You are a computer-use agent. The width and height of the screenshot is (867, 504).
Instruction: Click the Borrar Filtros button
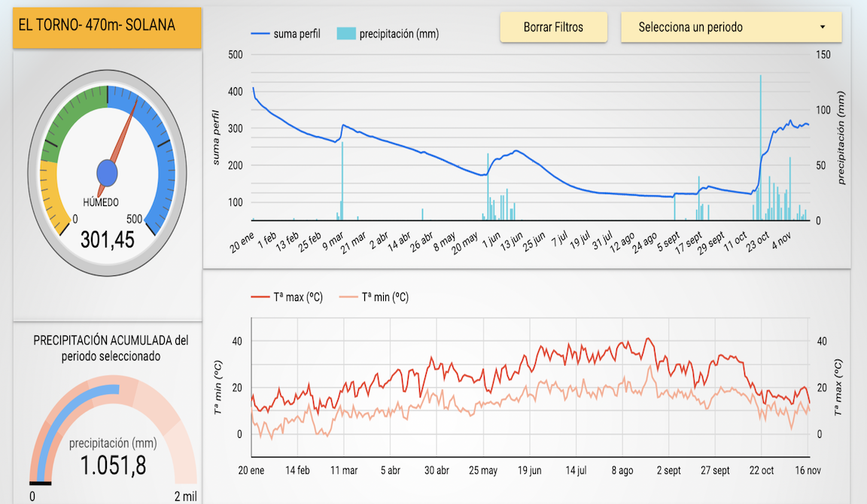click(x=553, y=27)
